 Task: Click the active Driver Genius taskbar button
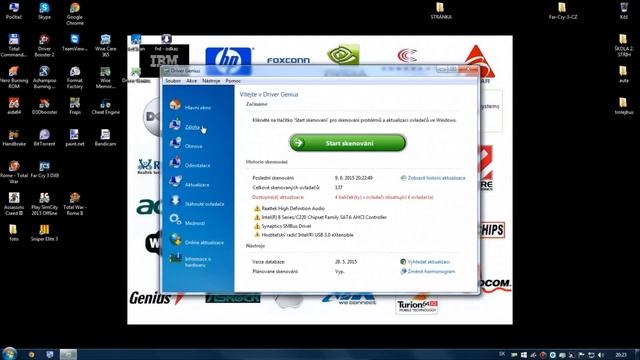pyautogui.click(x=68, y=354)
